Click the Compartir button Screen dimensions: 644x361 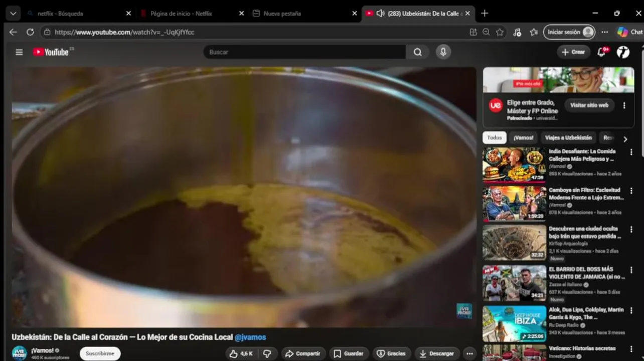(x=303, y=353)
